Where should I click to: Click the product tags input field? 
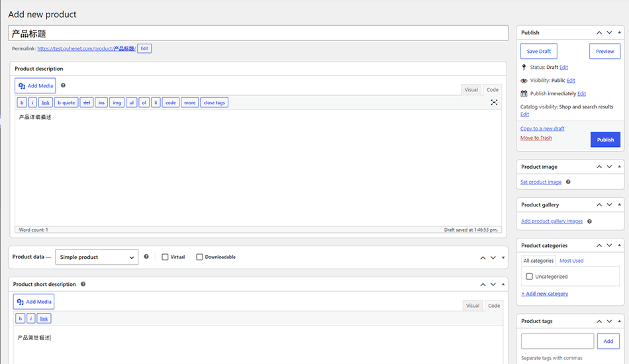tap(557, 341)
